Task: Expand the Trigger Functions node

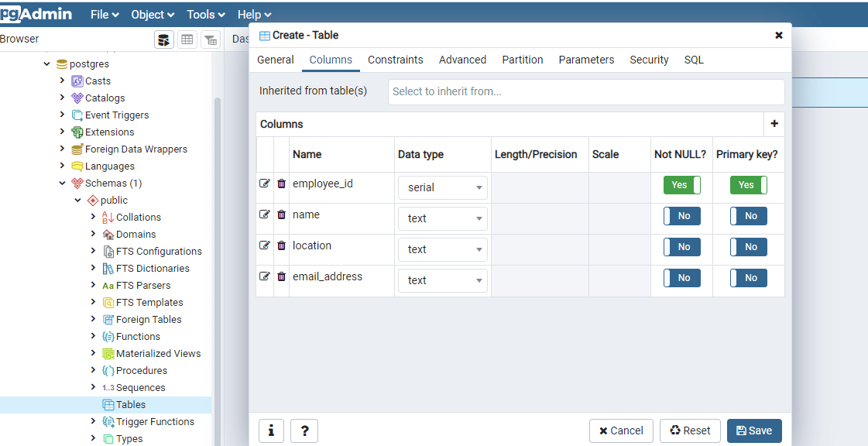Action: pyautogui.click(x=93, y=422)
